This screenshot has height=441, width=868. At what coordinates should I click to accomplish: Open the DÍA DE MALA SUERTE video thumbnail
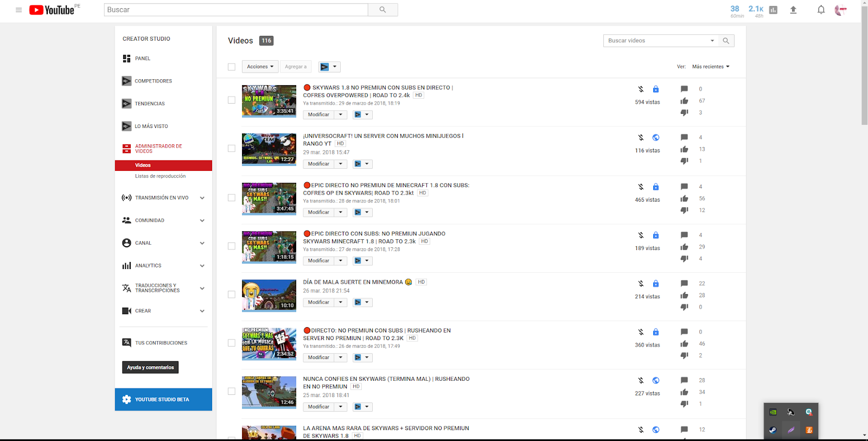(x=269, y=296)
